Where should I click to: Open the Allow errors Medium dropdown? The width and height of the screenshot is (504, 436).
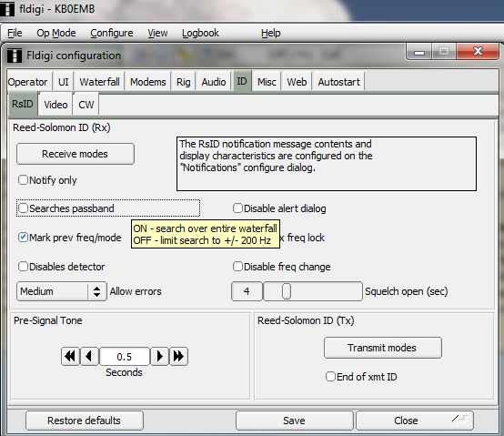(62, 291)
